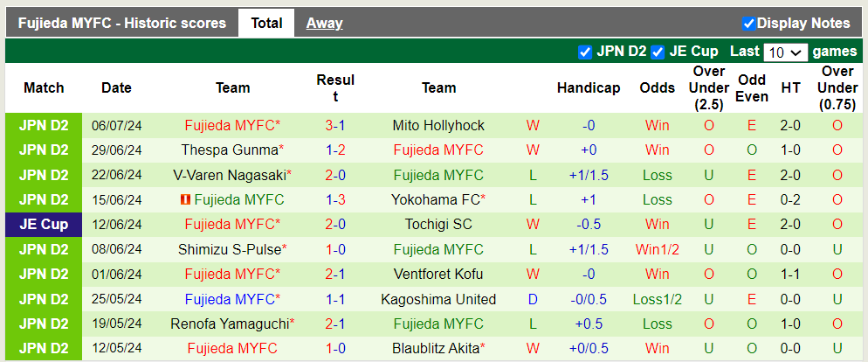Open the Mito Hollyhock team link
Viewport: 868px width, 362px height.
(x=438, y=125)
